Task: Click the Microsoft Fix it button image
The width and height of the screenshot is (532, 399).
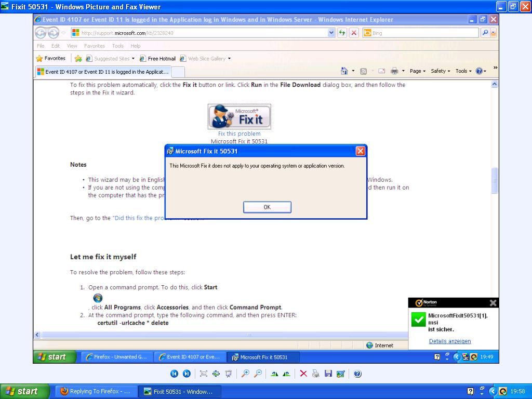Action: (x=239, y=116)
